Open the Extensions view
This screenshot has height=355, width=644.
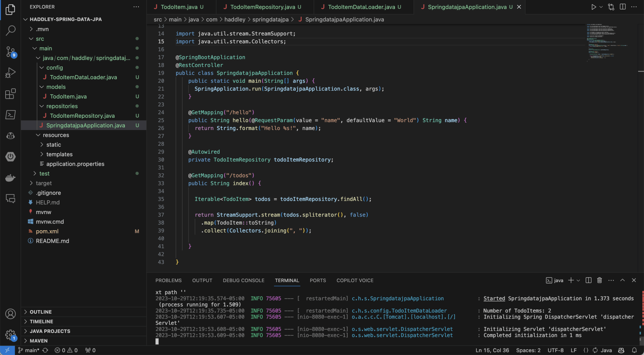[11, 94]
